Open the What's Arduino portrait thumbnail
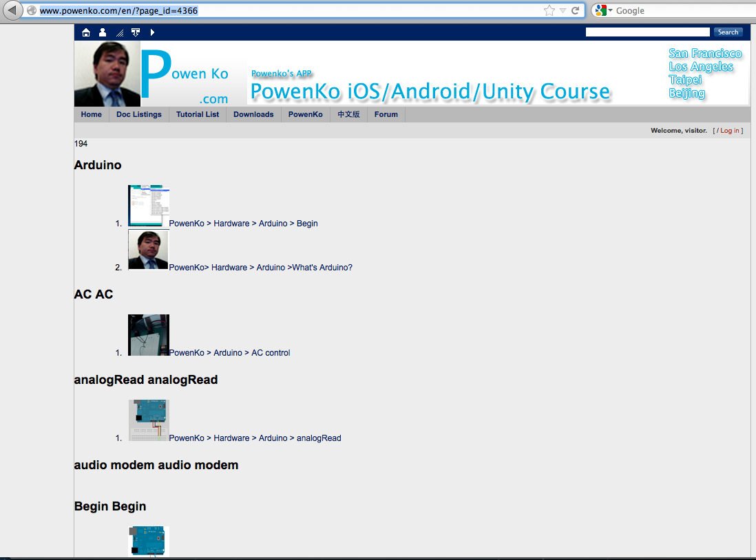756x560 pixels. tap(149, 250)
